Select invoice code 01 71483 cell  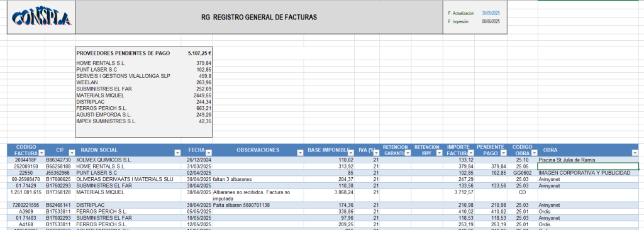point(26,218)
